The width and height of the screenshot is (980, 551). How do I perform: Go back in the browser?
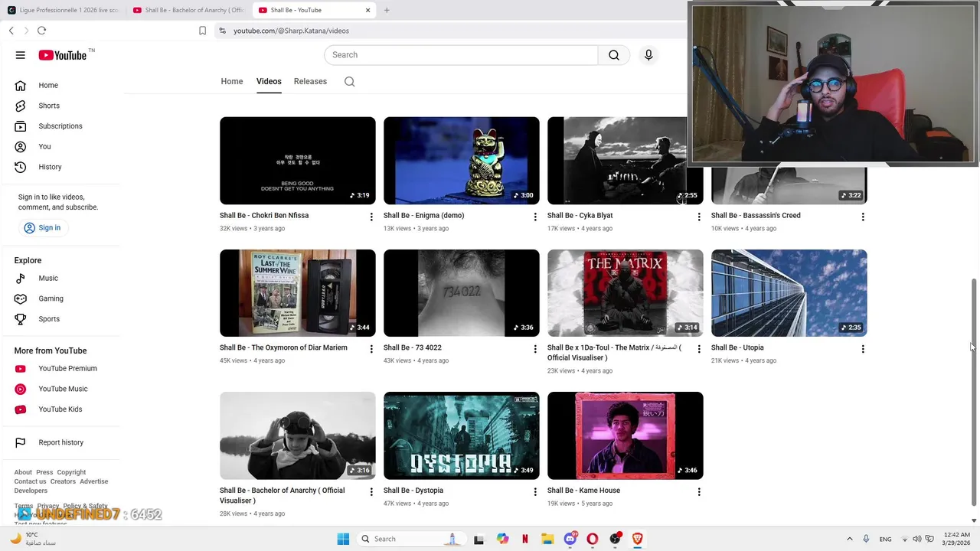tap(11, 31)
